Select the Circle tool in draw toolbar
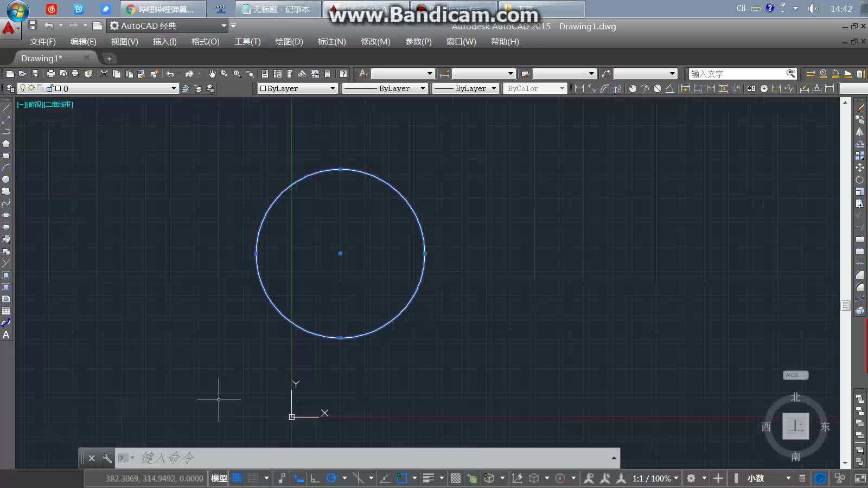 point(6,179)
